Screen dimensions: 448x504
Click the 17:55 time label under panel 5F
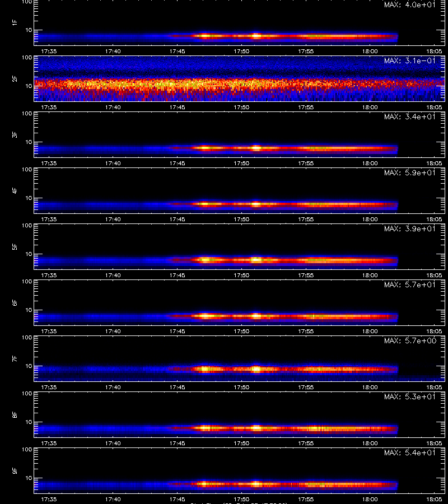pos(306,276)
